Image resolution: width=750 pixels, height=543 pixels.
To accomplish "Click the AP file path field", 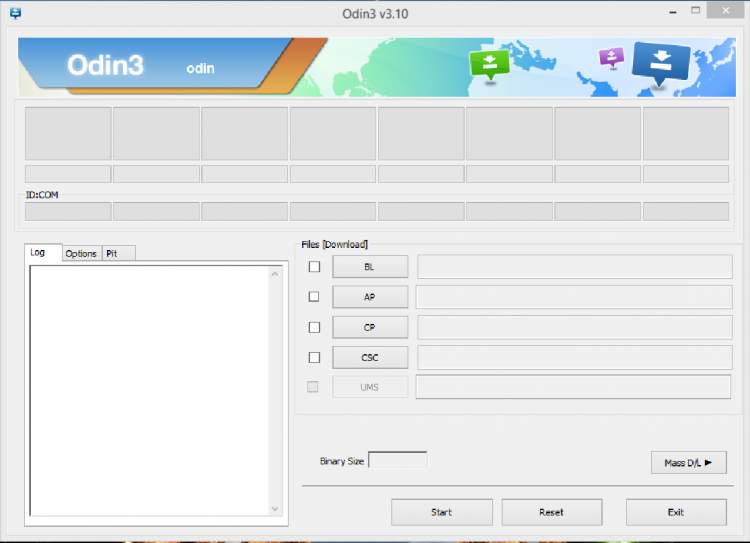I will pos(574,297).
